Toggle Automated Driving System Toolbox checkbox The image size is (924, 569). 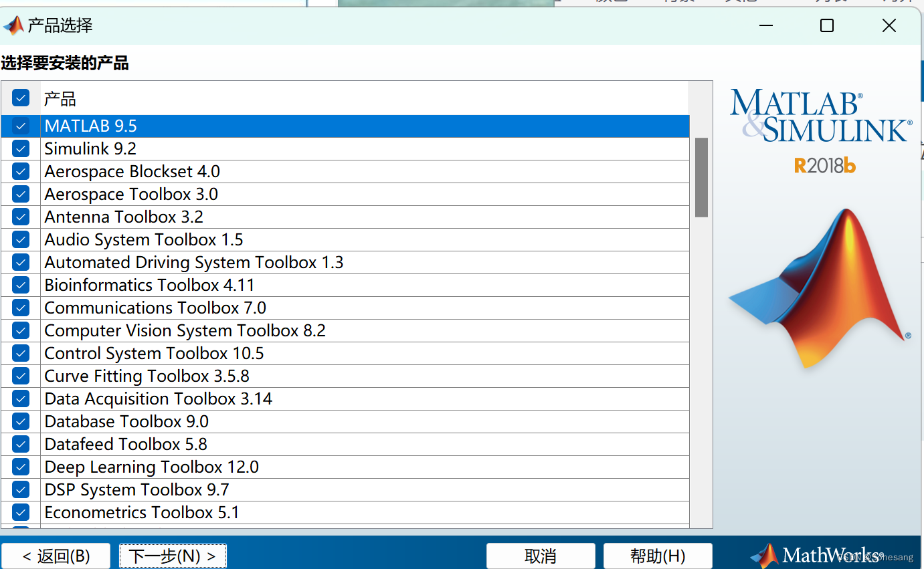21,262
